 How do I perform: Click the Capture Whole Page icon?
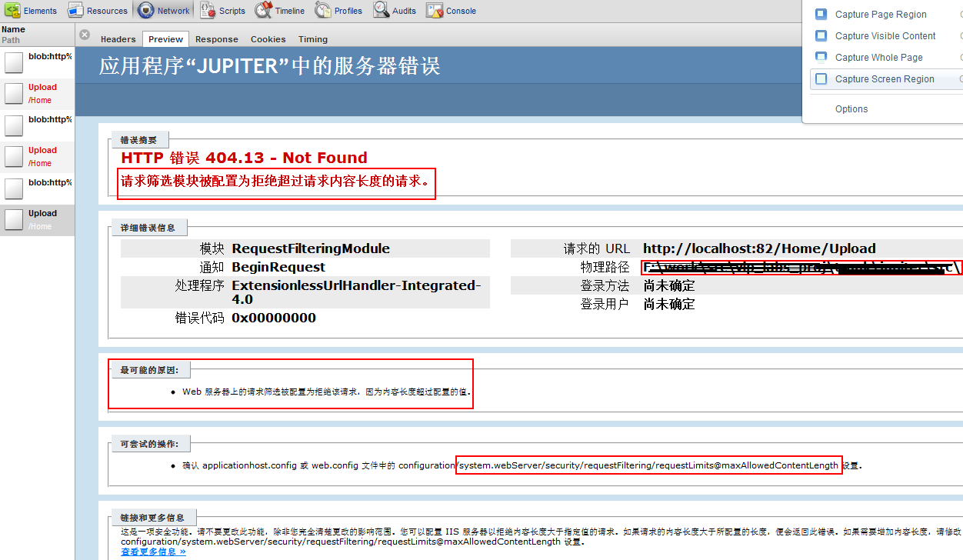821,57
